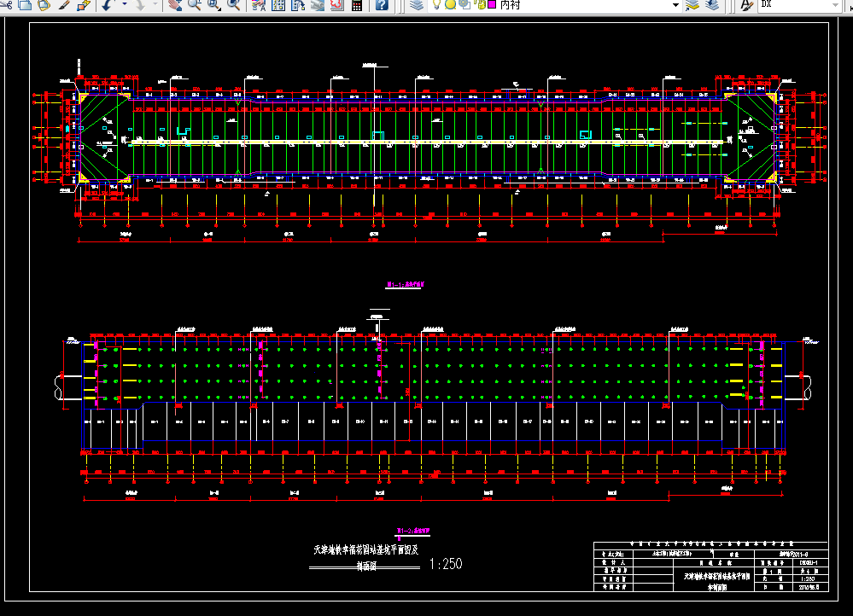Screen dimensions: 853x616
Task: Open the Layer Properties Manager icon
Action: click(x=417, y=5)
